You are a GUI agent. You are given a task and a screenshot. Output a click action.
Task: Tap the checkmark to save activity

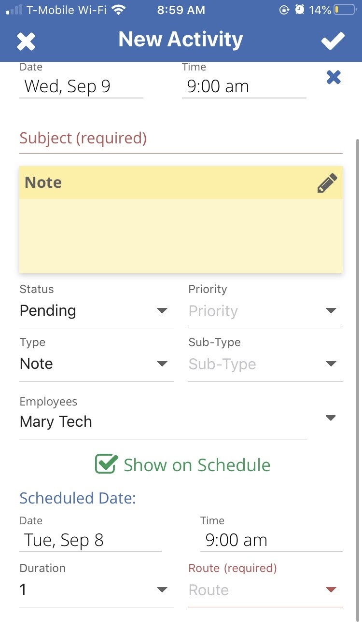pos(333,41)
